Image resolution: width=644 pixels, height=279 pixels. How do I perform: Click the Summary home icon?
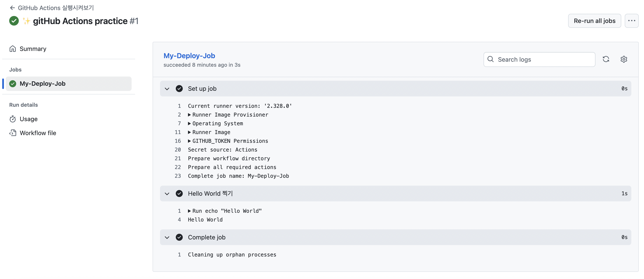point(12,49)
